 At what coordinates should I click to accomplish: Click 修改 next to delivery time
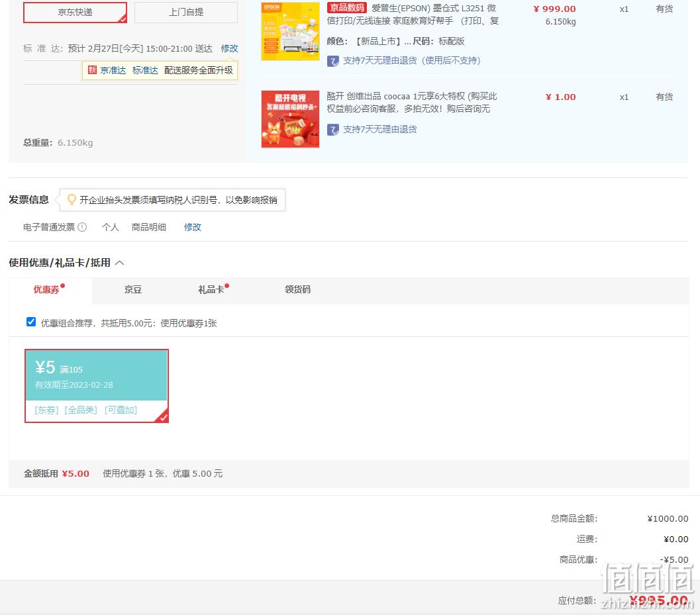tap(229, 48)
